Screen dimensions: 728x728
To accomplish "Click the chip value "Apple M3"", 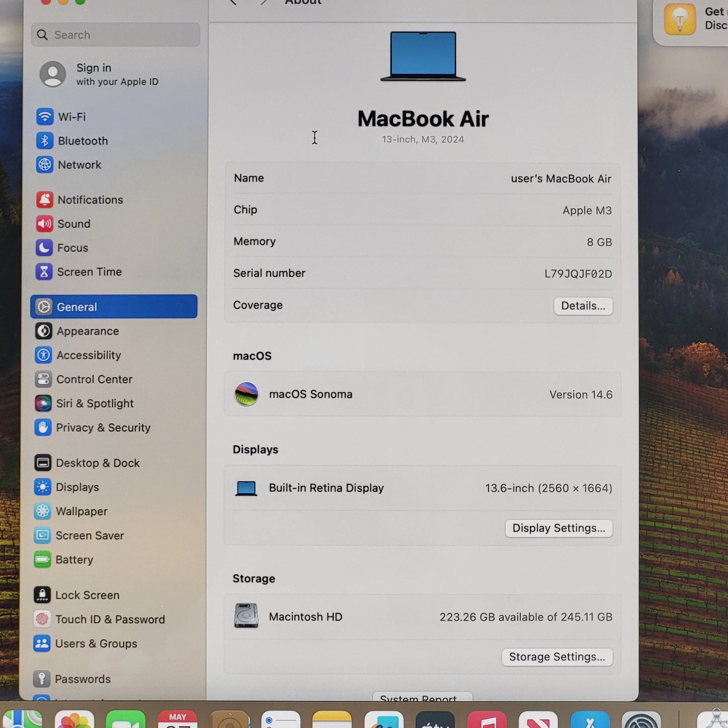I will pos(587,211).
